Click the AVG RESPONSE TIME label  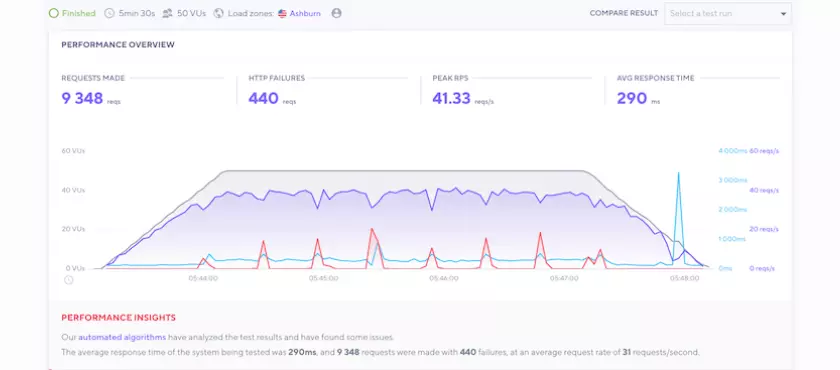pos(655,78)
